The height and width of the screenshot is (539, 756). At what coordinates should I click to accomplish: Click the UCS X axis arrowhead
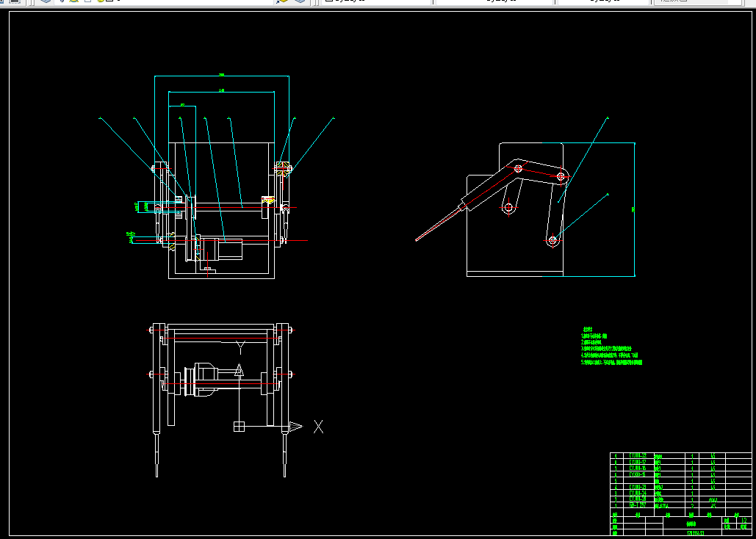295,427
